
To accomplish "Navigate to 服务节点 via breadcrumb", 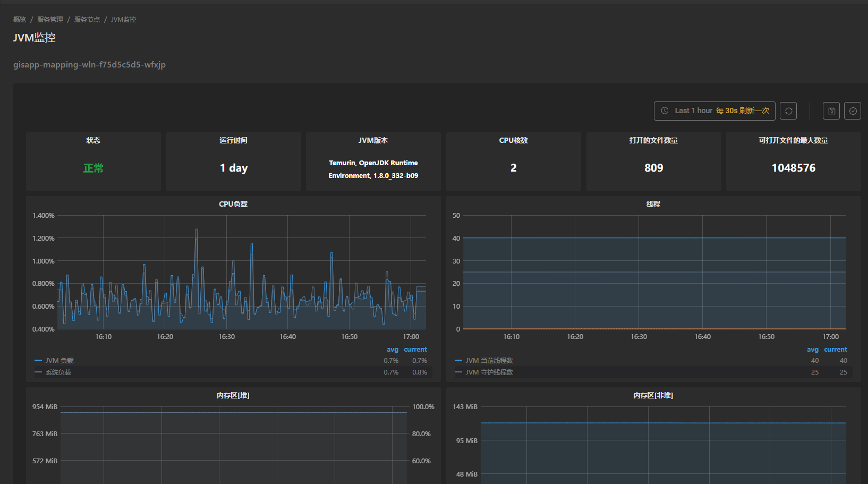I will coord(87,19).
